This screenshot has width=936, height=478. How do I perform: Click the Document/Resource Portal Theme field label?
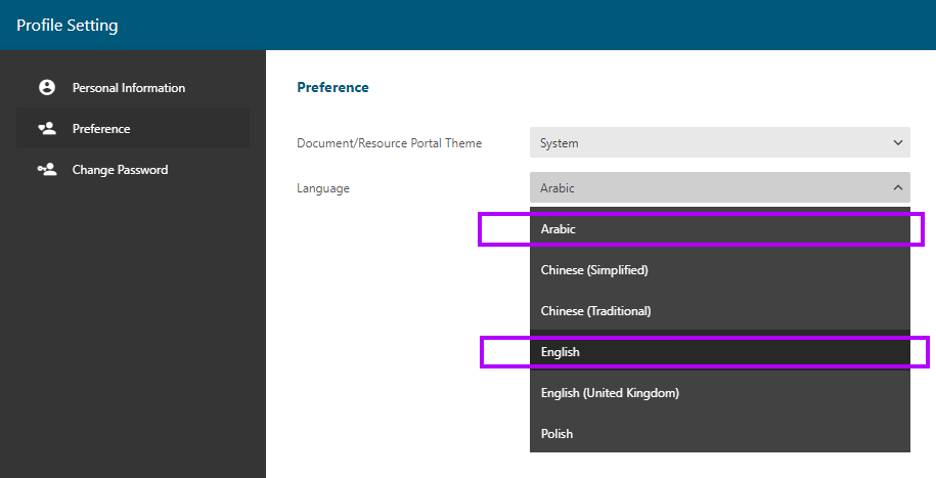point(389,143)
